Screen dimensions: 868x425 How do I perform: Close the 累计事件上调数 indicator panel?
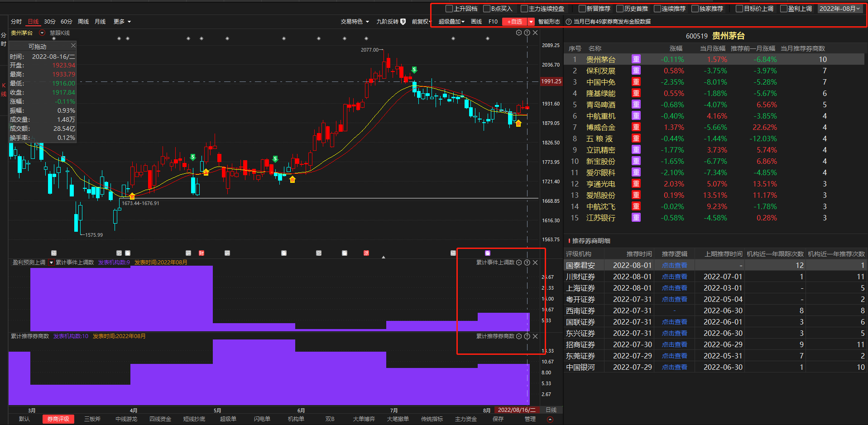click(x=535, y=263)
